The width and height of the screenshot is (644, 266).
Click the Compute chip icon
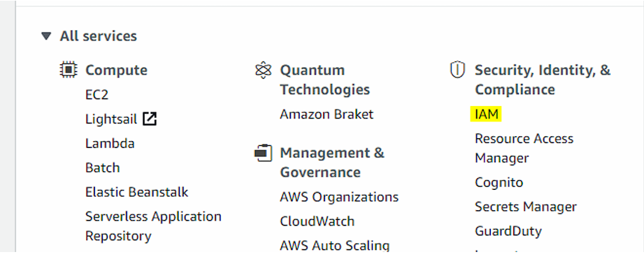[69, 70]
